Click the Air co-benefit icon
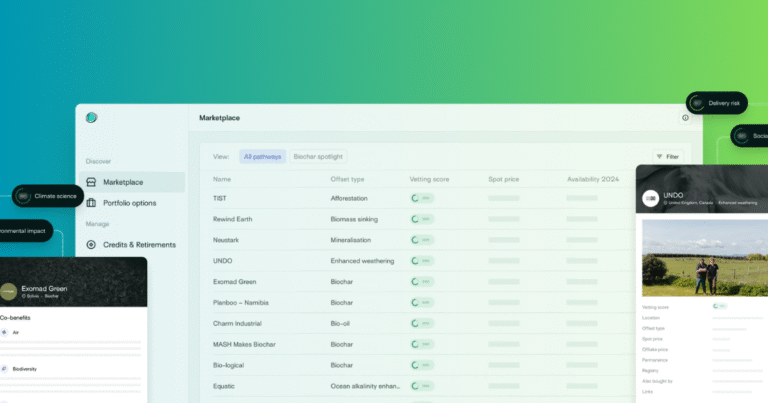Image resolution: width=768 pixels, height=403 pixels. tap(4, 332)
